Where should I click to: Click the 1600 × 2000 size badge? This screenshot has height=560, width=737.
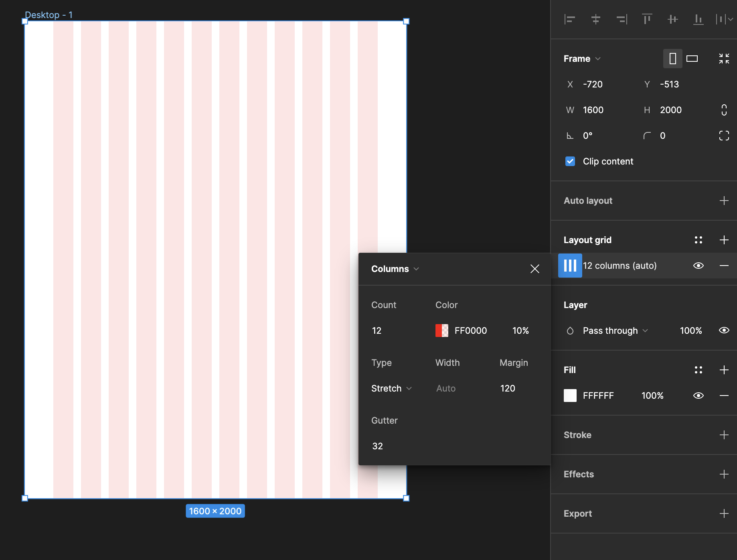pos(215,511)
